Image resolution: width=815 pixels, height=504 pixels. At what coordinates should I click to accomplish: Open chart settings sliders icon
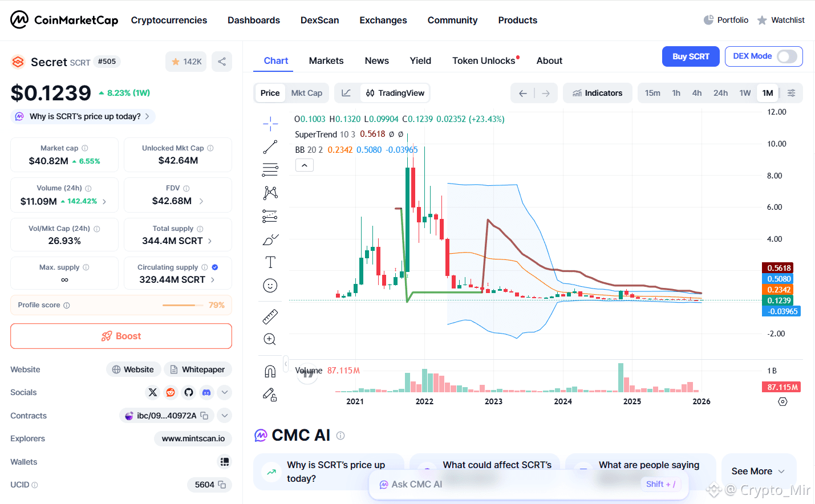tap(791, 93)
